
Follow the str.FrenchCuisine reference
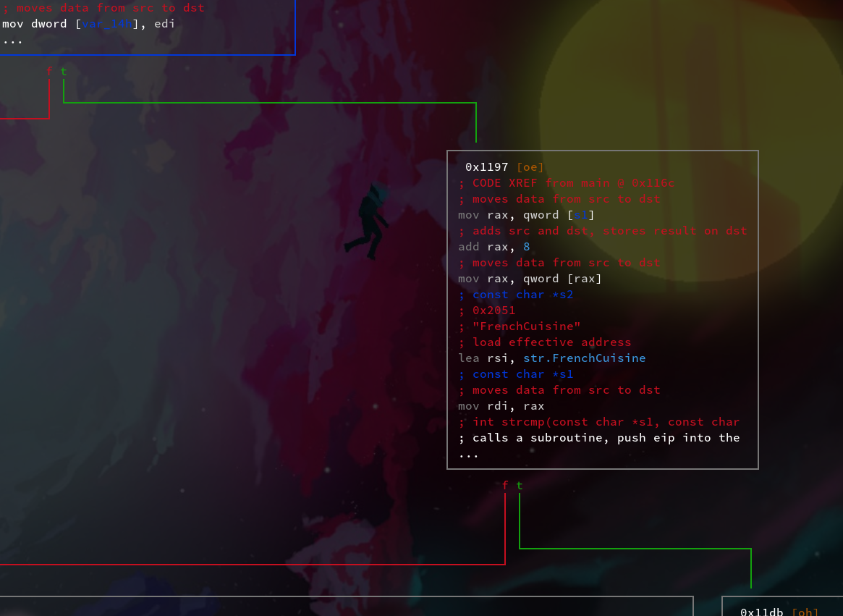[x=584, y=358]
